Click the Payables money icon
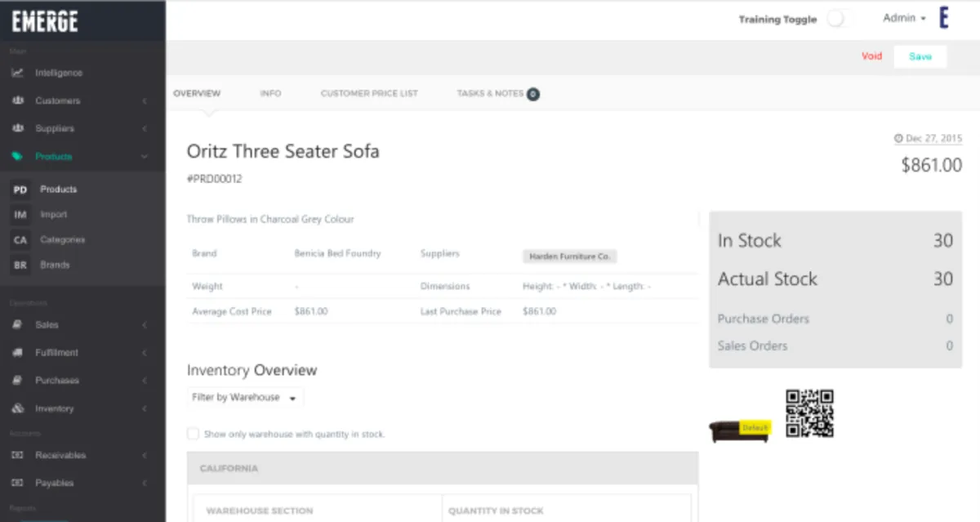The image size is (980, 522). (17, 483)
